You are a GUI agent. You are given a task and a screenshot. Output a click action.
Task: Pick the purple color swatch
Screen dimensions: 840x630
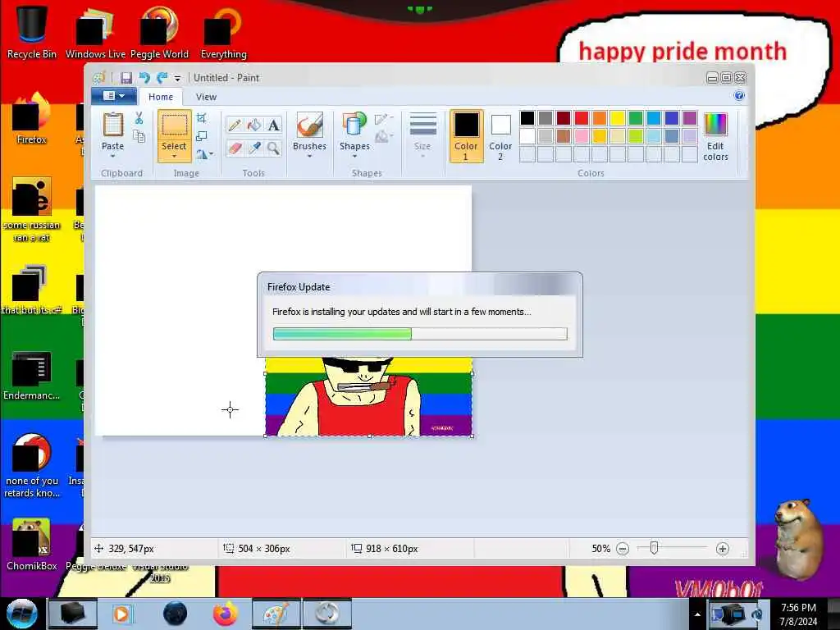pyautogui.click(x=690, y=118)
